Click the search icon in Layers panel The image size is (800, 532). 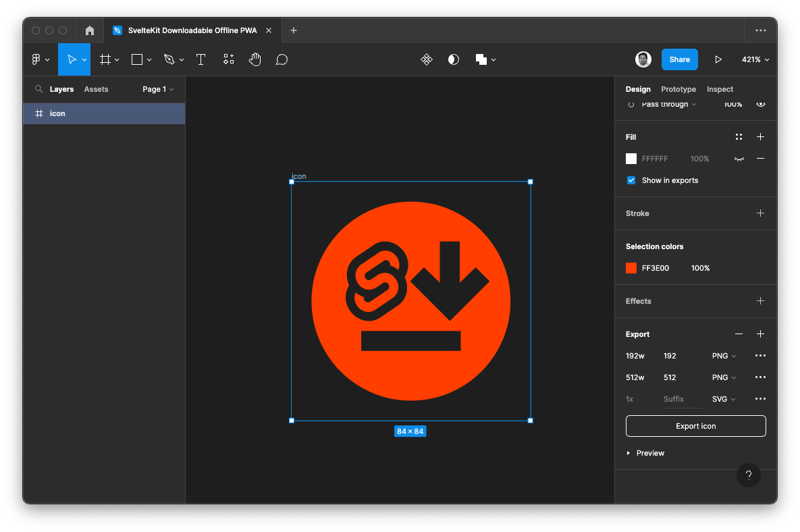click(38, 89)
